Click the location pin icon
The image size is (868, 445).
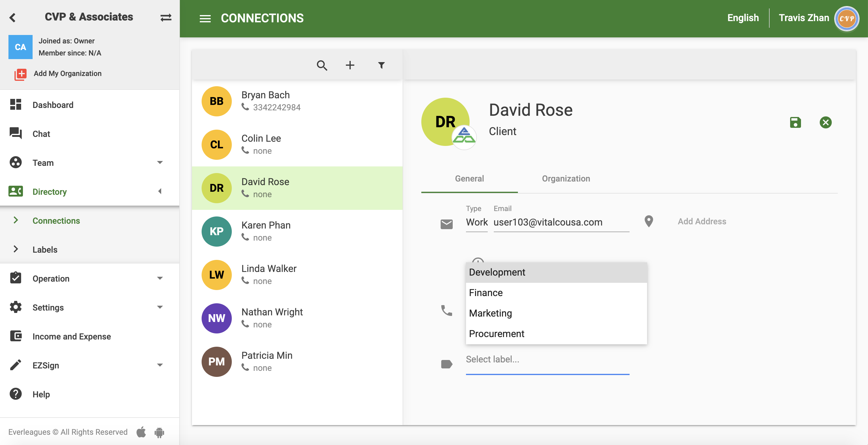[x=648, y=222]
